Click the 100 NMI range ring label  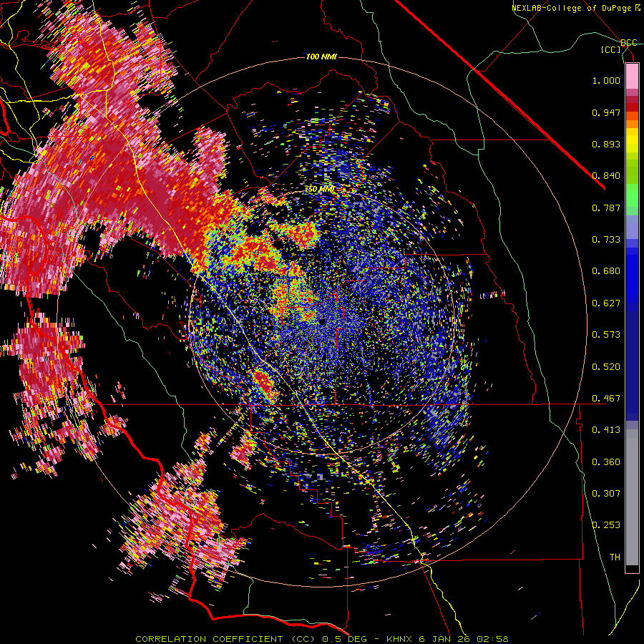point(321,57)
